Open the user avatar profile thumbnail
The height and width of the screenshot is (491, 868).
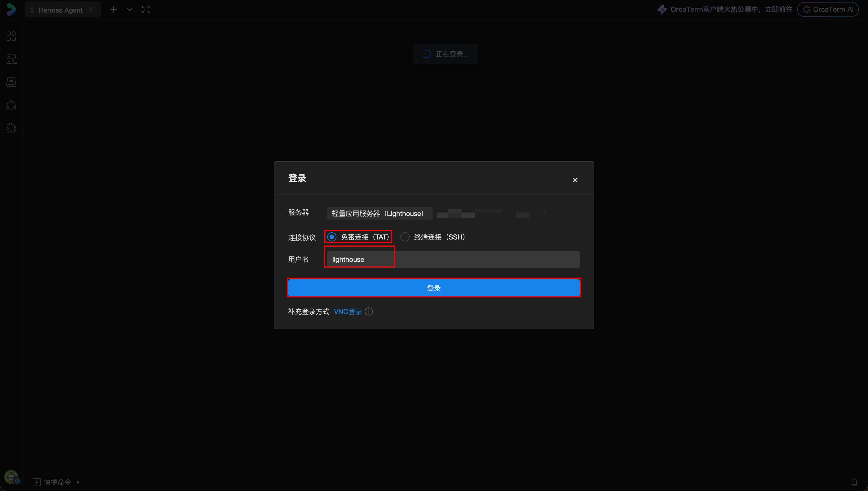coord(11,478)
